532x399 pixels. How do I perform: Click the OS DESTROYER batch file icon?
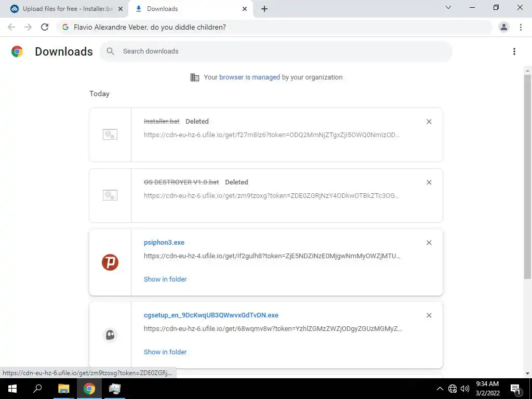(x=110, y=195)
